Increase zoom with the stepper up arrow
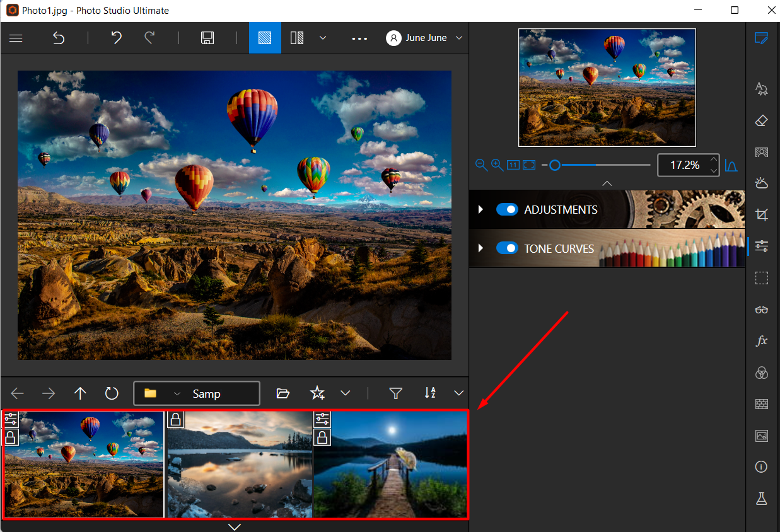Image resolution: width=780 pixels, height=532 pixels. [x=714, y=159]
